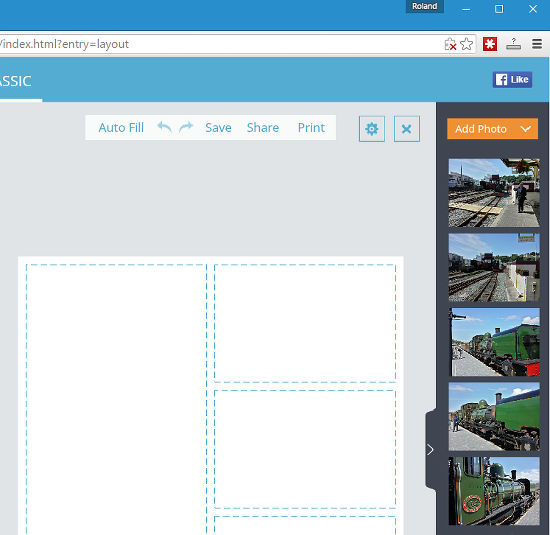
Task: Click Share in the toolbar
Action: click(263, 128)
